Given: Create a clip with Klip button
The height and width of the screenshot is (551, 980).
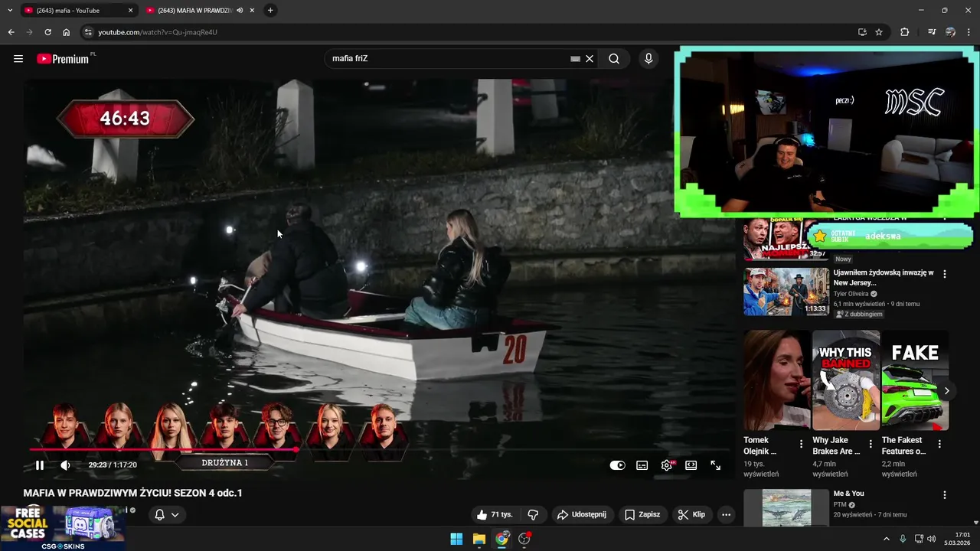Looking at the screenshot, I should [x=691, y=515].
